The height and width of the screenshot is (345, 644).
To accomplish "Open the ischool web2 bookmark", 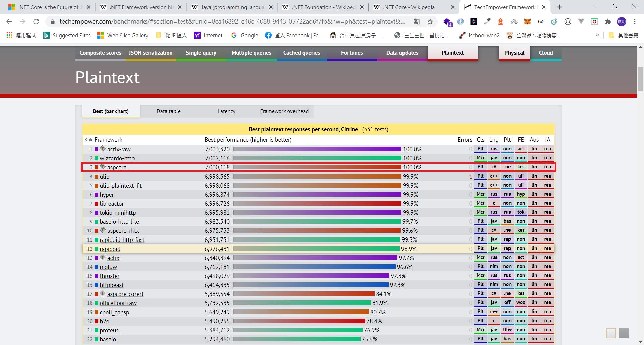I will [x=479, y=35].
